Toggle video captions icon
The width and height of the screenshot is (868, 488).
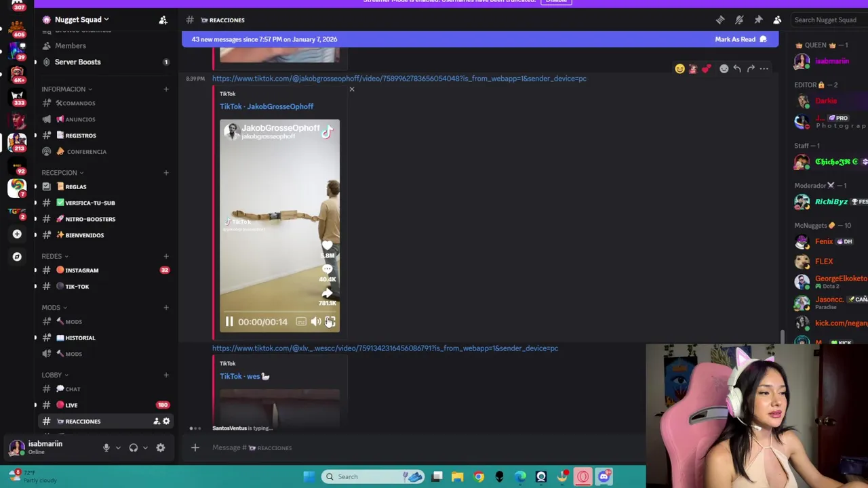[x=301, y=322]
